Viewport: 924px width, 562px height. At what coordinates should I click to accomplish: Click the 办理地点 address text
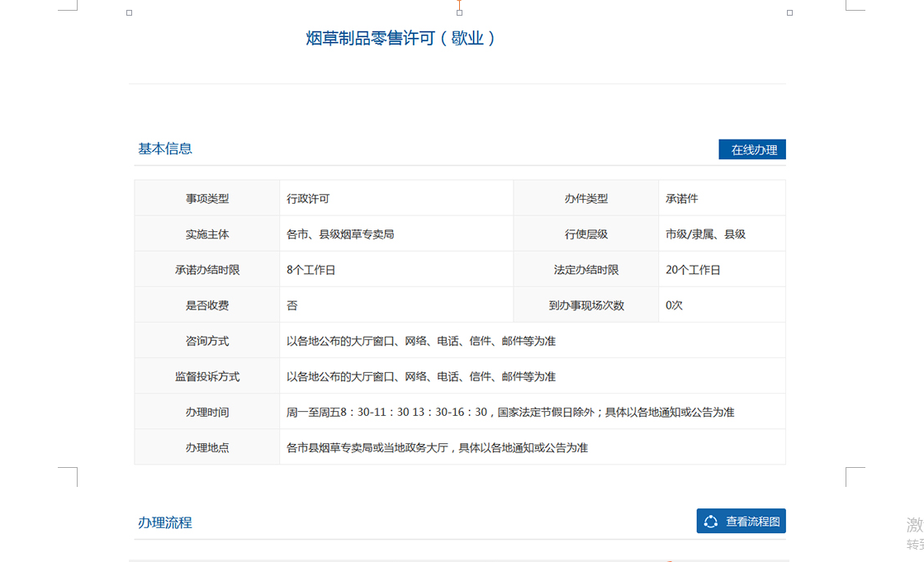pos(437,447)
